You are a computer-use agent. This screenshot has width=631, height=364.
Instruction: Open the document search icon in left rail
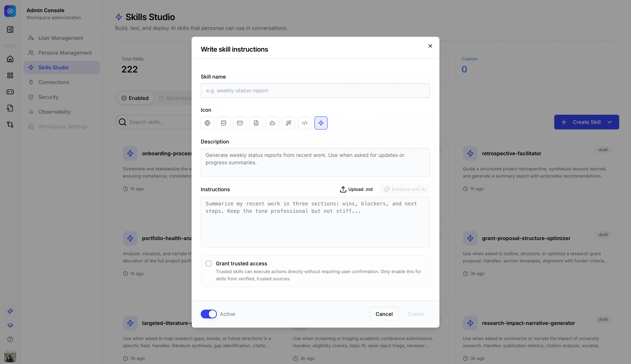tap(10, 108)
